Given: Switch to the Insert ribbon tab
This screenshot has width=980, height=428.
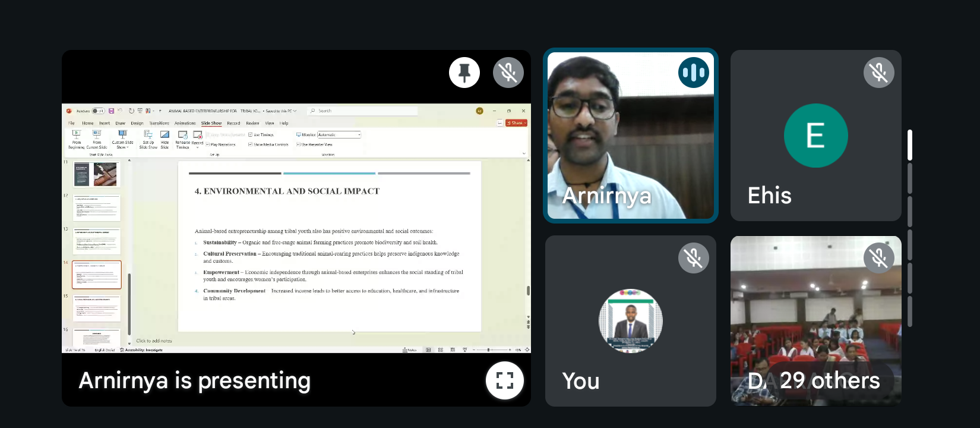Looking at the screenshot, I should click(105, 123).
